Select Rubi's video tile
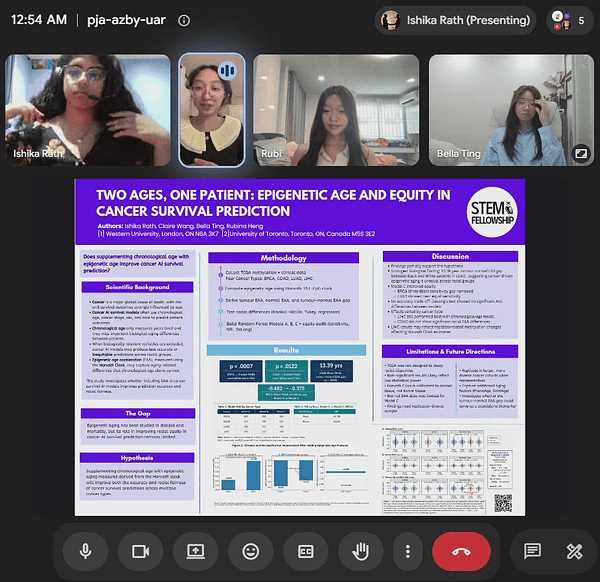The width and height of the screenshot is (600, 582). [336, 110]
